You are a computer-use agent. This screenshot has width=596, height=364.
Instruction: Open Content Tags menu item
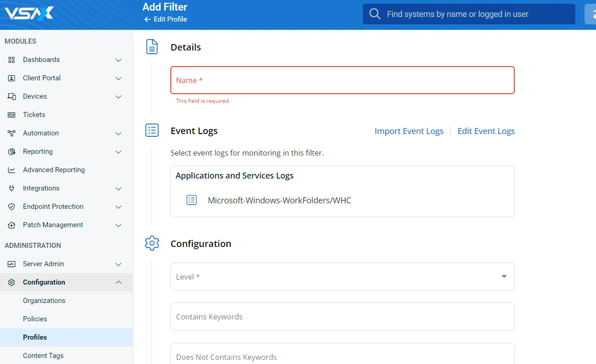tap(43, 356)
